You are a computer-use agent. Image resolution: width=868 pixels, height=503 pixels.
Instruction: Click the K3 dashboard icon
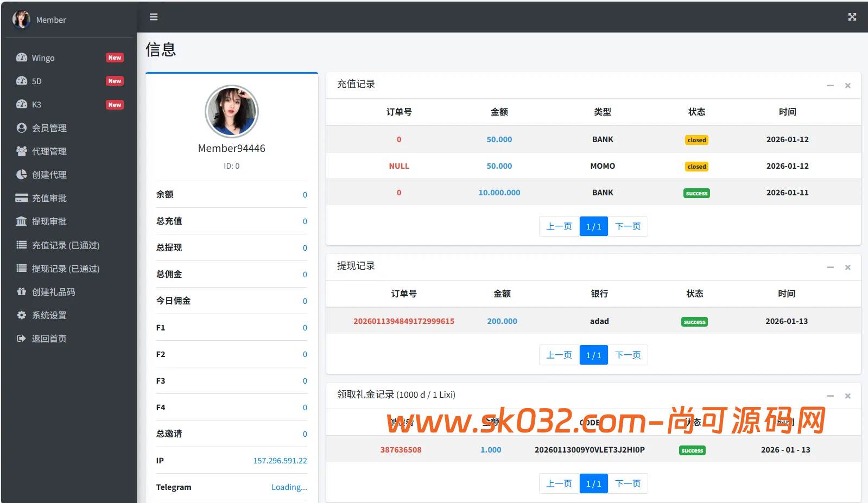[22, 104]
